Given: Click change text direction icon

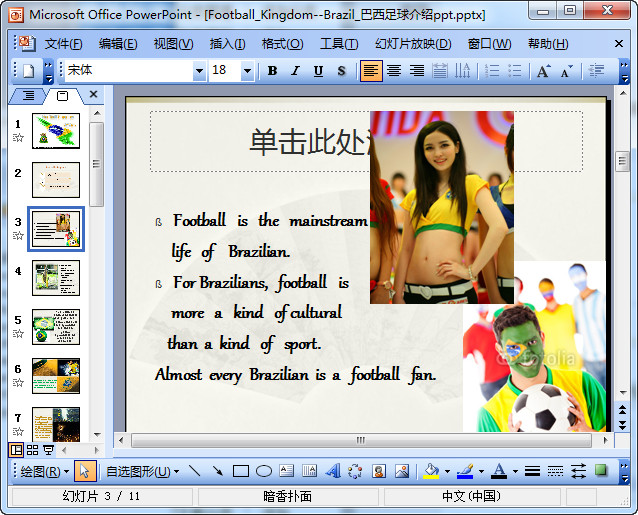Looking at the screenshot, I should 462,71.
